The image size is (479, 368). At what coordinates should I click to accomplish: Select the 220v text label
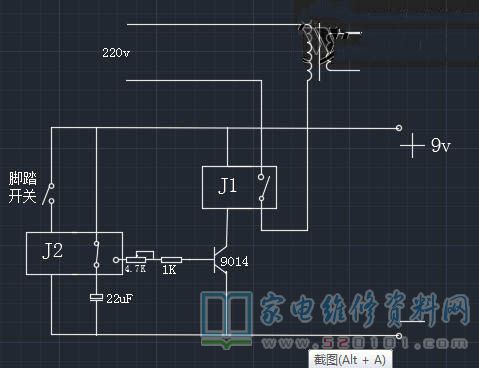click(116, 53)
